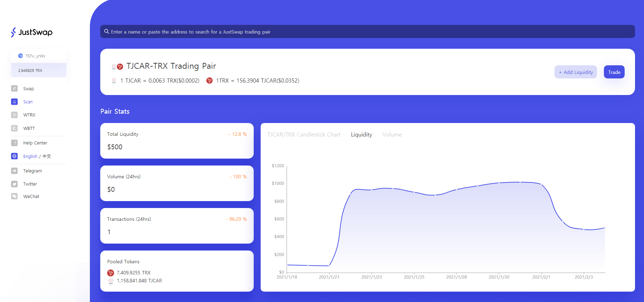Click the TS7x...yrWx wallet address

35,56
